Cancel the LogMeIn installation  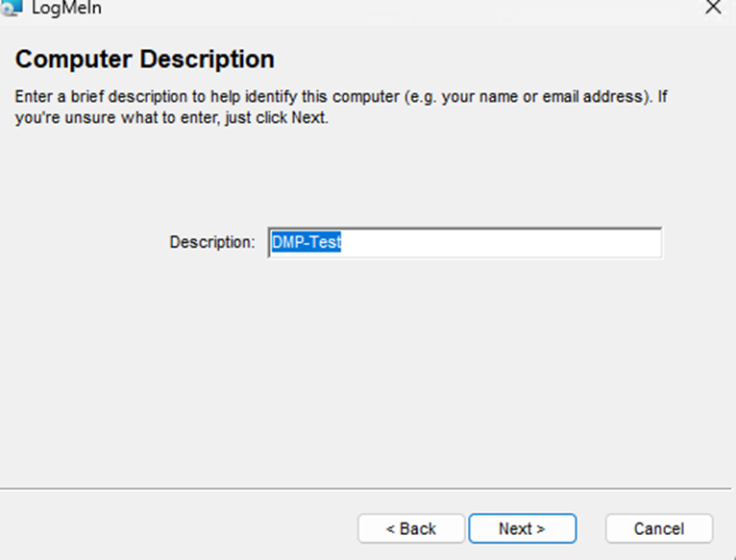tap(658, 528)
